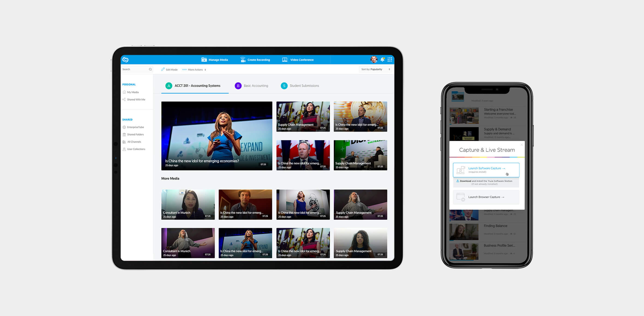
Task: Open Starting a Franchise item on phone
Action: (x=487, y=116)
